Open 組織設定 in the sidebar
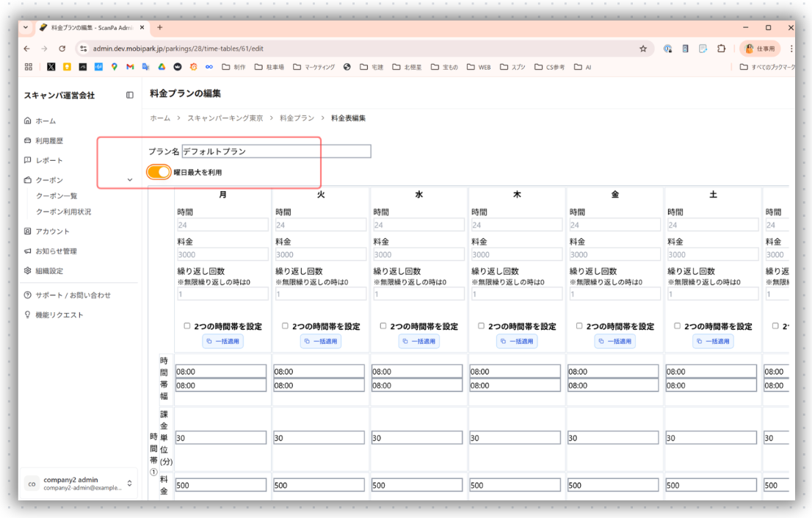 (x=49, y=271)
